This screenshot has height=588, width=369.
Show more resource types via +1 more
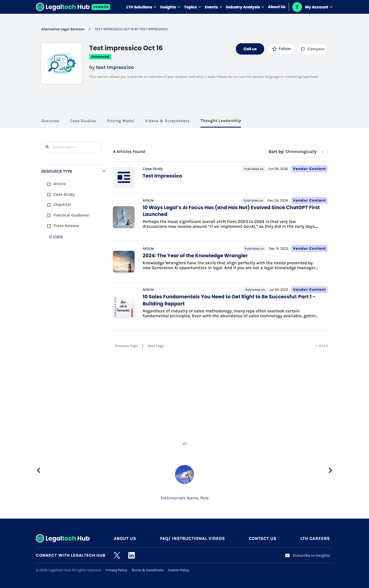click(x=56, y=236)
